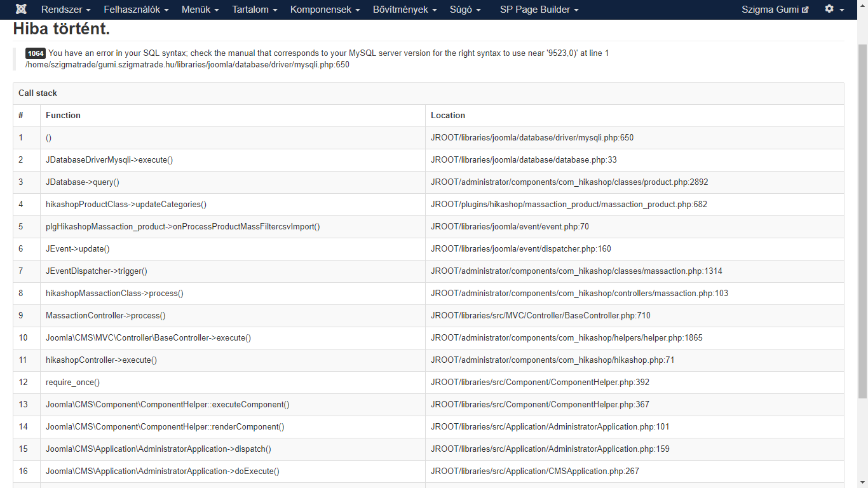The height and width of the screenshot is (488, 868).
Task: Select BaseController->execute() function text
Action: (x=149, y=337)
